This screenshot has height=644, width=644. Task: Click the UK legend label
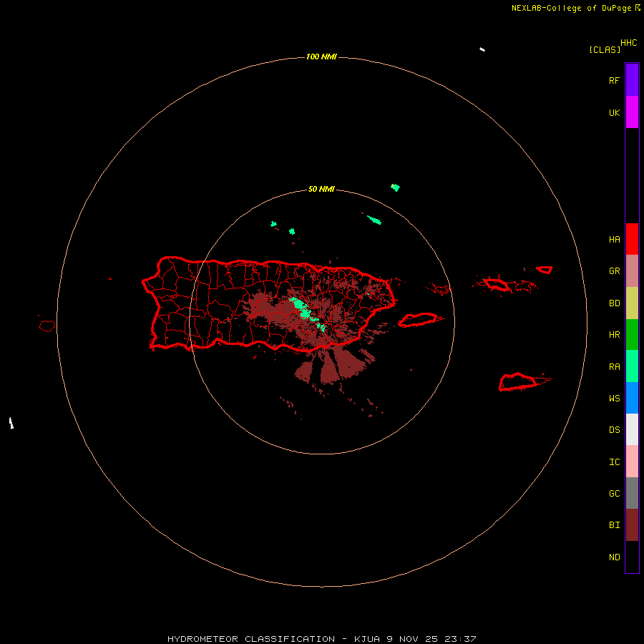615,113
